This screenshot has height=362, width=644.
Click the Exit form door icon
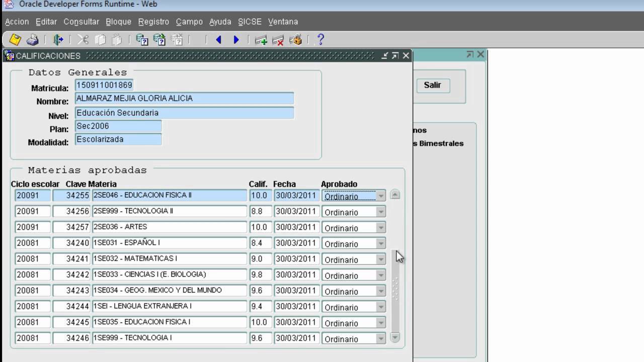coord(58,40)
